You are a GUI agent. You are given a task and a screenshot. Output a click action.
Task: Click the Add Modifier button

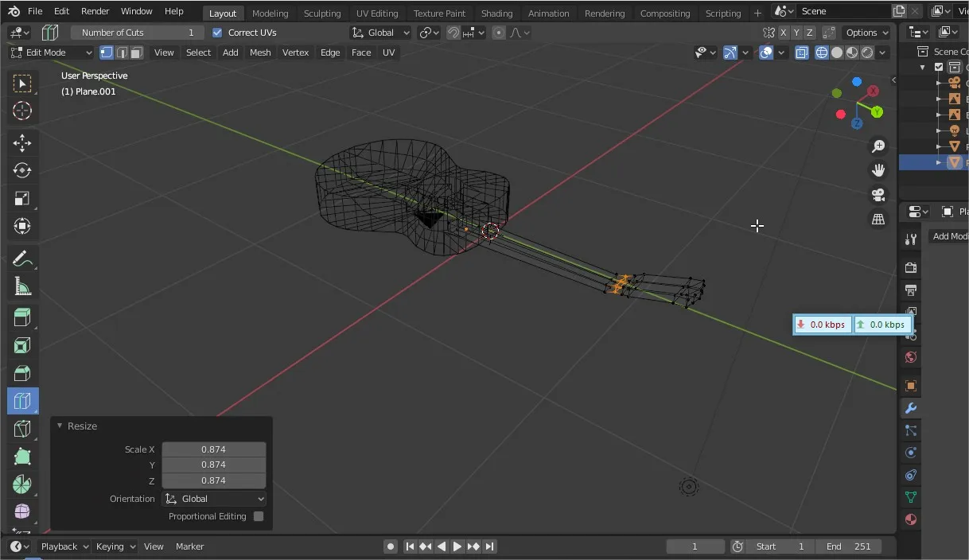tap(948, 236)
